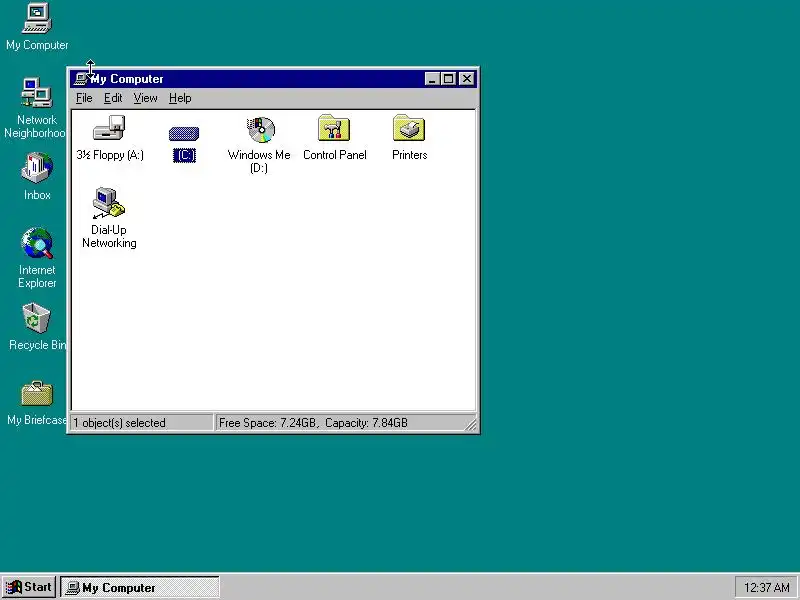Click the "1 object(s) selected" status text
The height and width of the screenshot is (600, 800).
[119, 423]
